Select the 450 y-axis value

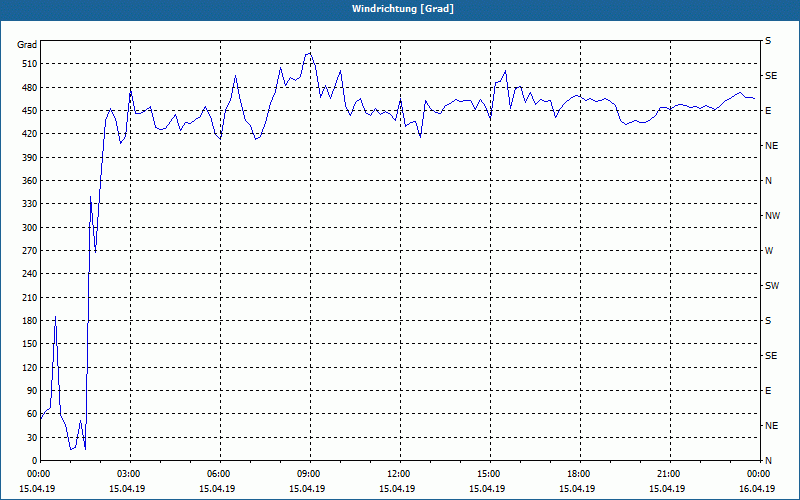tap(30, 111)
